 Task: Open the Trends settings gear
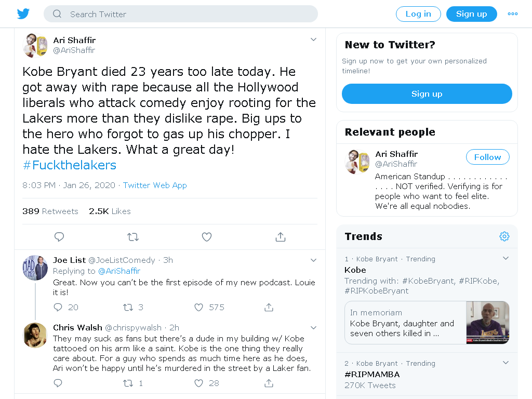(504, 236)
